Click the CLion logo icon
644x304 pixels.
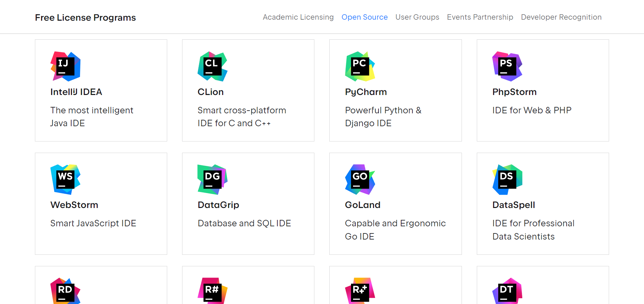coord(213,66)
